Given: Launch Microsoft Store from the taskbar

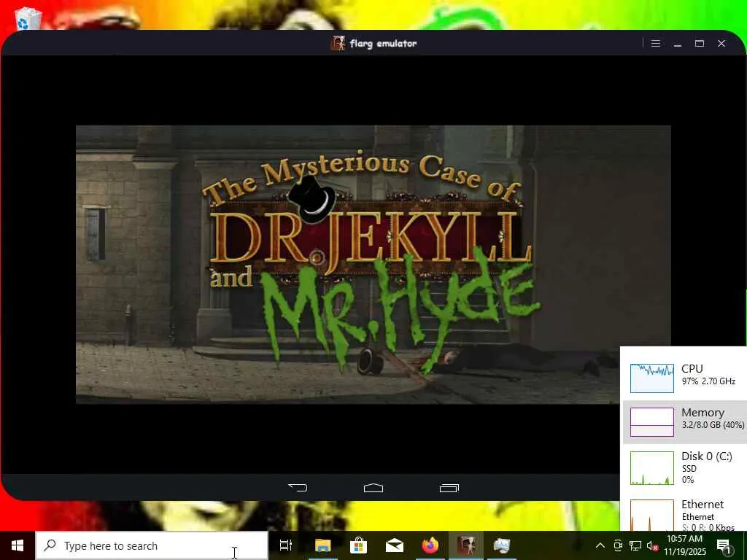Looking at the screenshot, I should coord(358,545).
